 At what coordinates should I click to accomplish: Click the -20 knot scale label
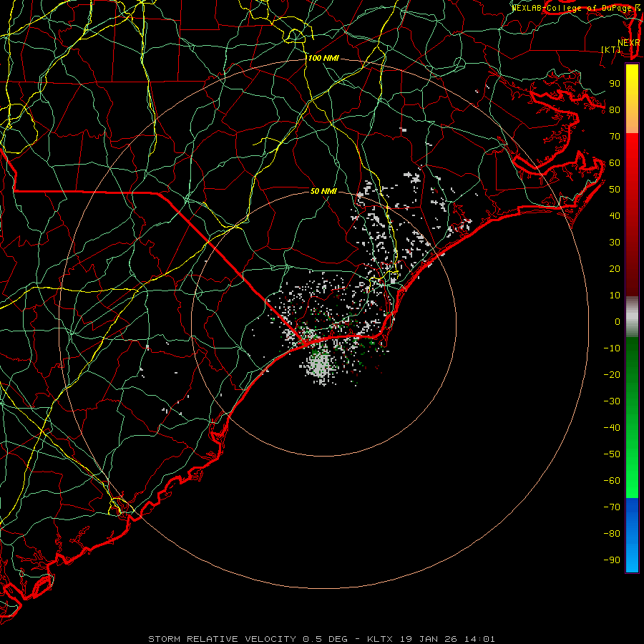tap(612, 375)
